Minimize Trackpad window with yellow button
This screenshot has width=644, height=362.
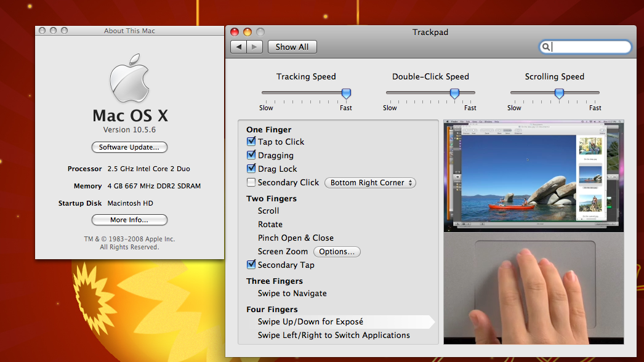[248, 32]
